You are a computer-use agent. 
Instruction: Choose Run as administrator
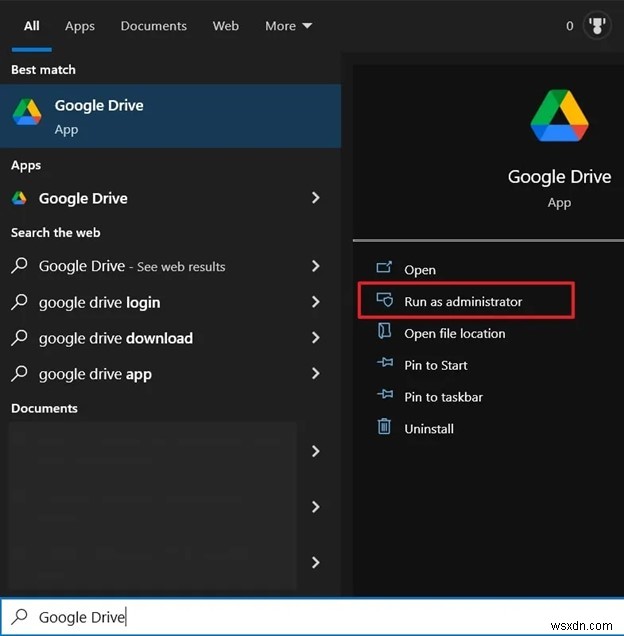[x=463, y=301]
